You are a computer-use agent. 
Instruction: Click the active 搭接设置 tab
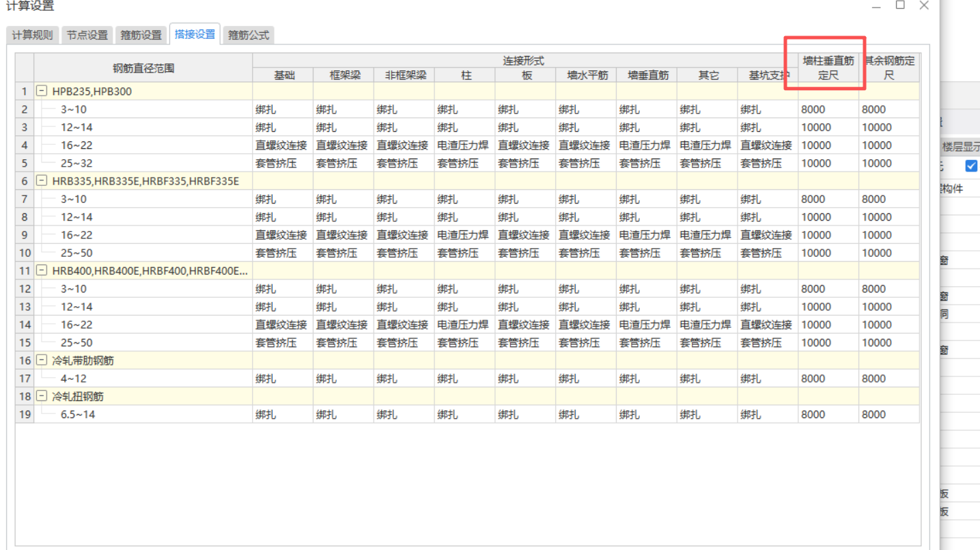coord(195,35)
